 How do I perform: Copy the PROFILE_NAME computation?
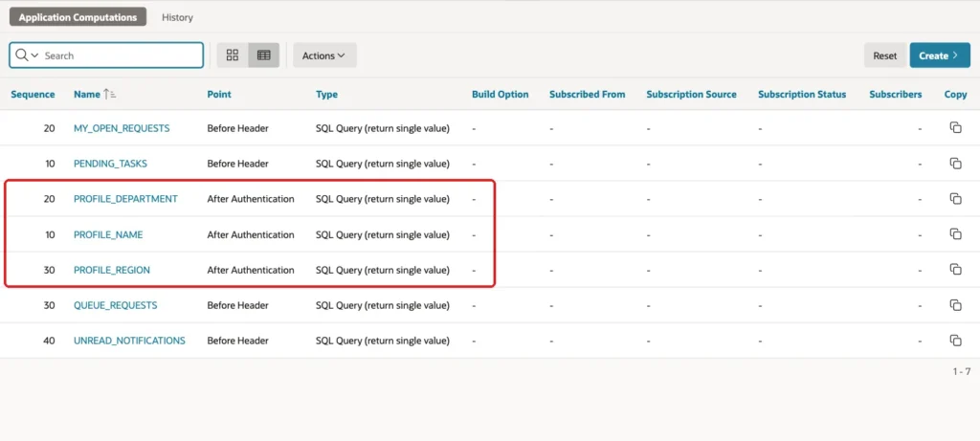coord(955,234)
